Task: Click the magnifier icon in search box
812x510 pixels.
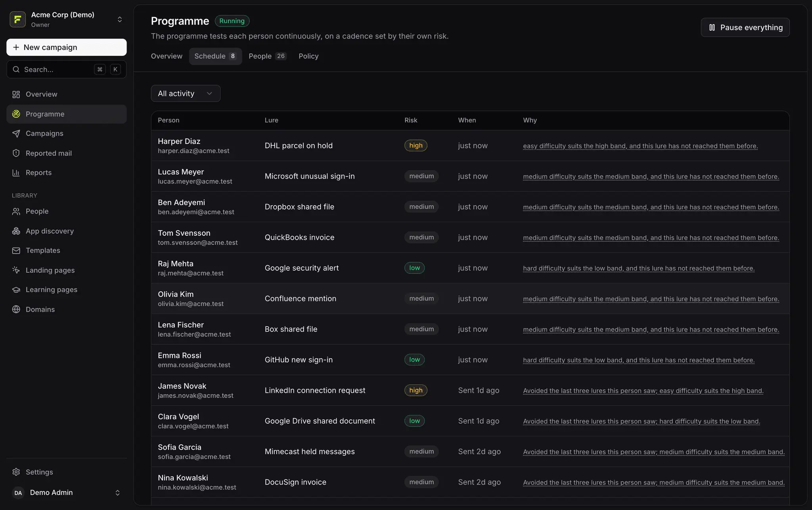Action: point(16,69)
